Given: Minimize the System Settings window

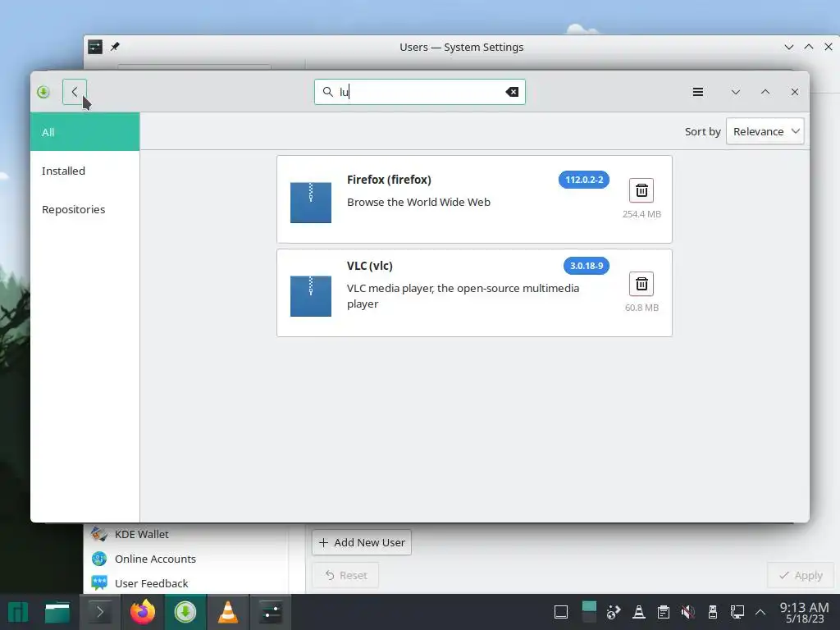Looking at the screenshot, I should click(x=788, y=47).
